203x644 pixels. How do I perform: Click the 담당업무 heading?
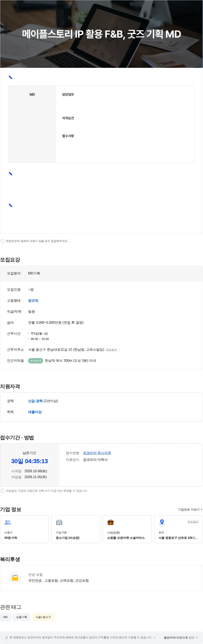68,94
